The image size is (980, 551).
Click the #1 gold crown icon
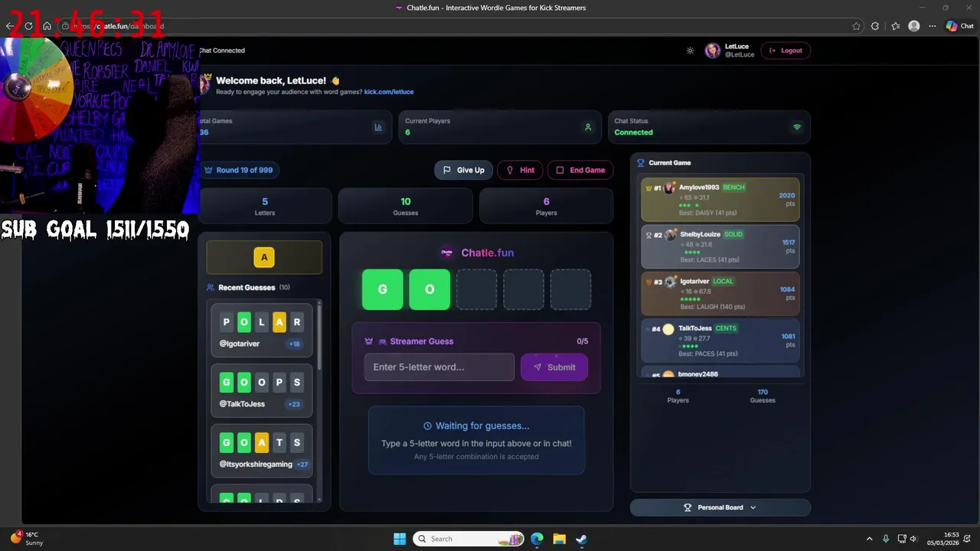(x=648, y=187)
